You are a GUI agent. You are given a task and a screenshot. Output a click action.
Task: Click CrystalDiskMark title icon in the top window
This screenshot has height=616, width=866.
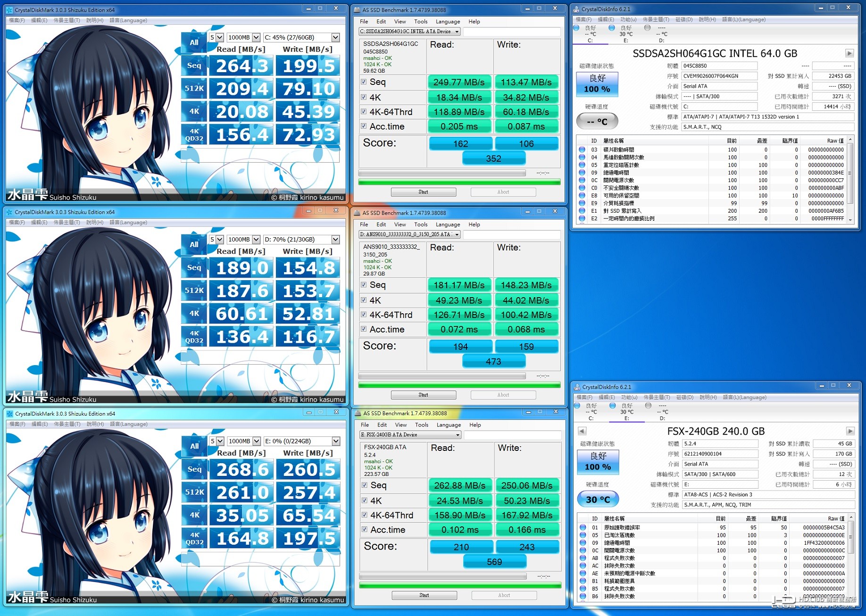(9, 10)
